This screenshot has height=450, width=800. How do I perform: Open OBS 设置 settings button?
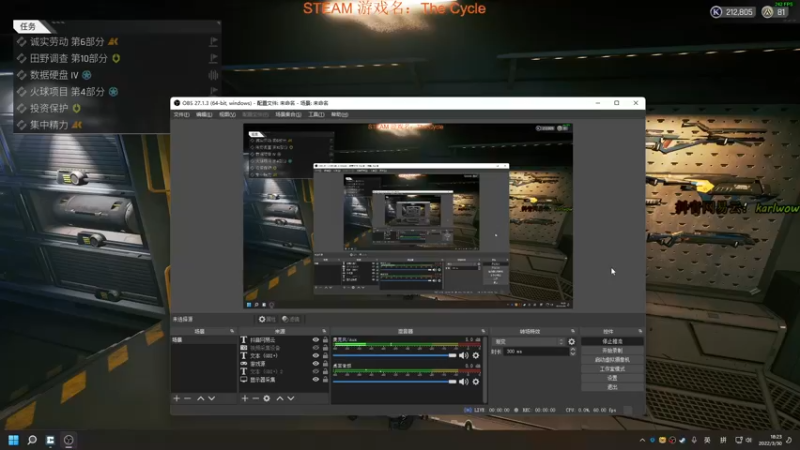pyautogui.click(x=612, y=378)
